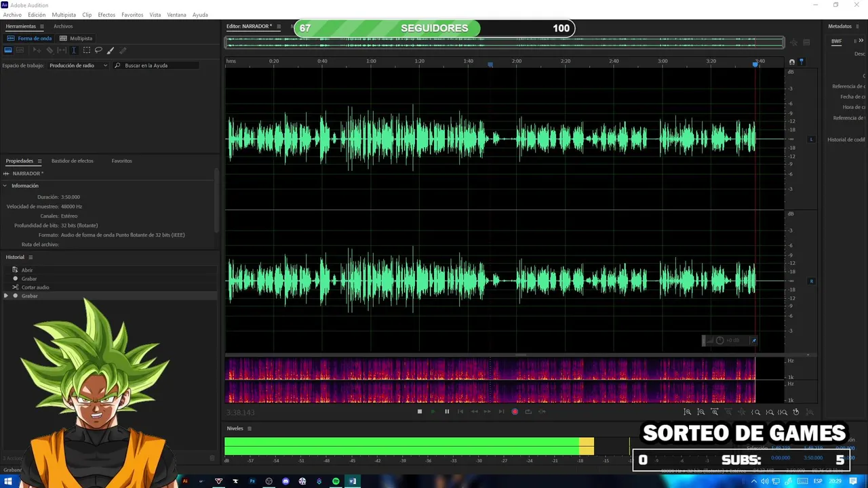868x488 pixels.
Task: Select the Marquee Selection tool
Action: coord(87,50)
